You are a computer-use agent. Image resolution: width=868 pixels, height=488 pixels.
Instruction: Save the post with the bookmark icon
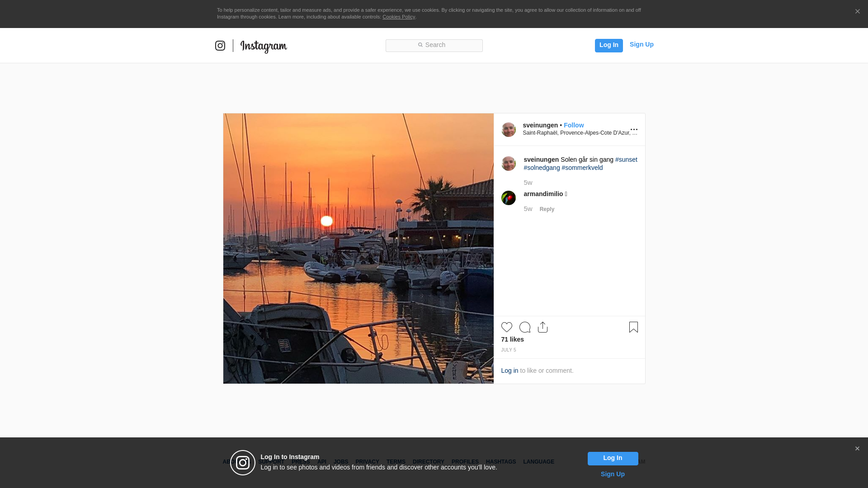(x=633, y=327)
